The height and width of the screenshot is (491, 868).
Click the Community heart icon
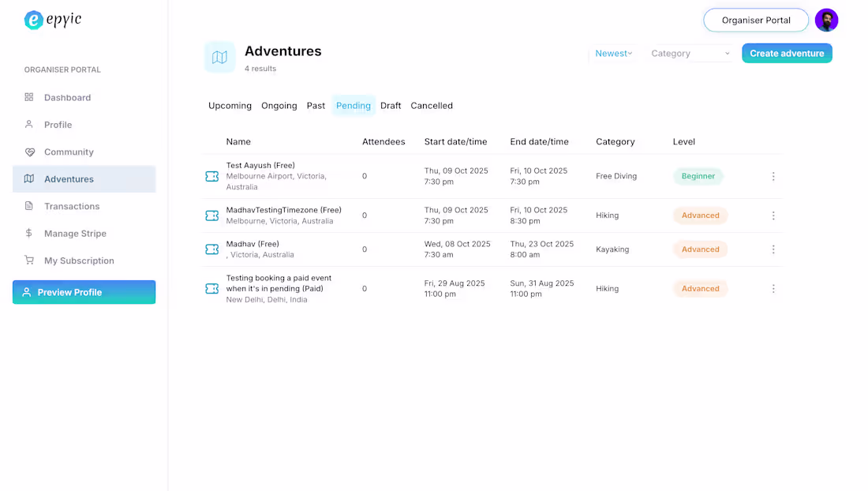29,152
